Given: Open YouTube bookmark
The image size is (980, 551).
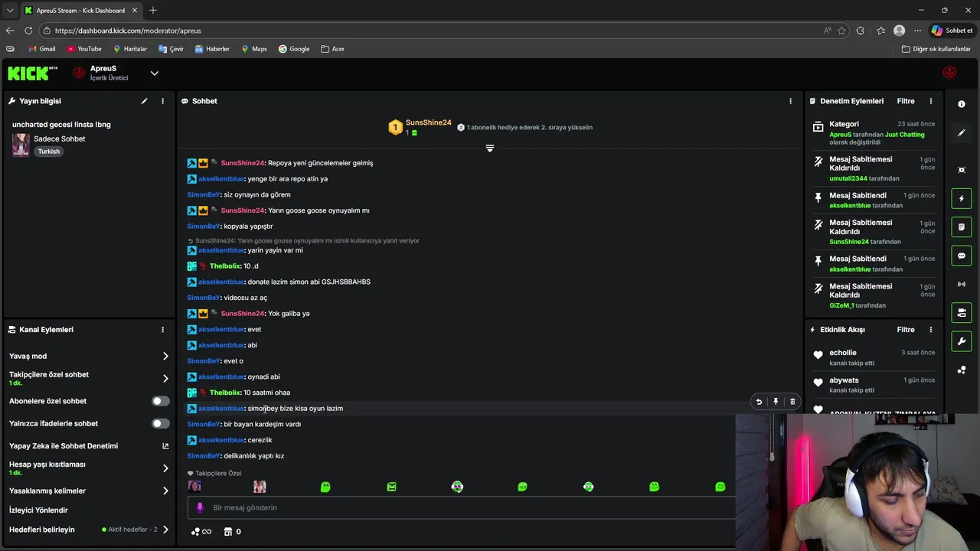Looking at the screenshot, I should pos(84,49).
